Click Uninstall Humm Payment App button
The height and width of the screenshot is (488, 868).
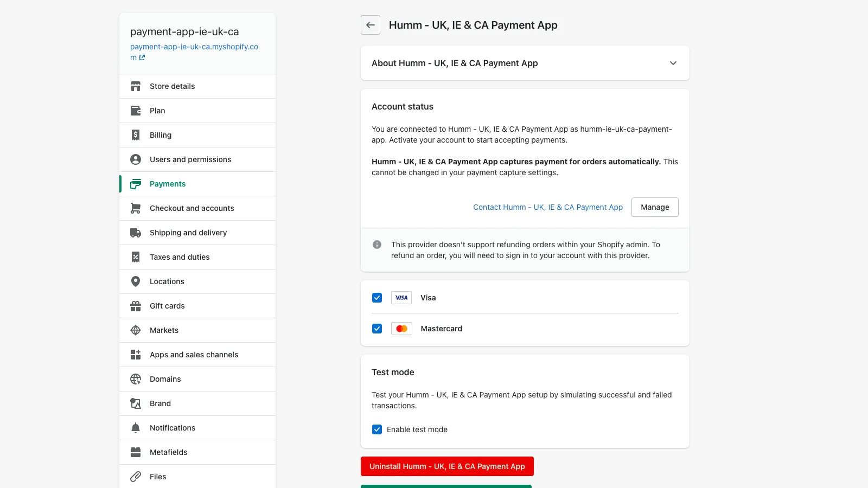coord(447,466)
